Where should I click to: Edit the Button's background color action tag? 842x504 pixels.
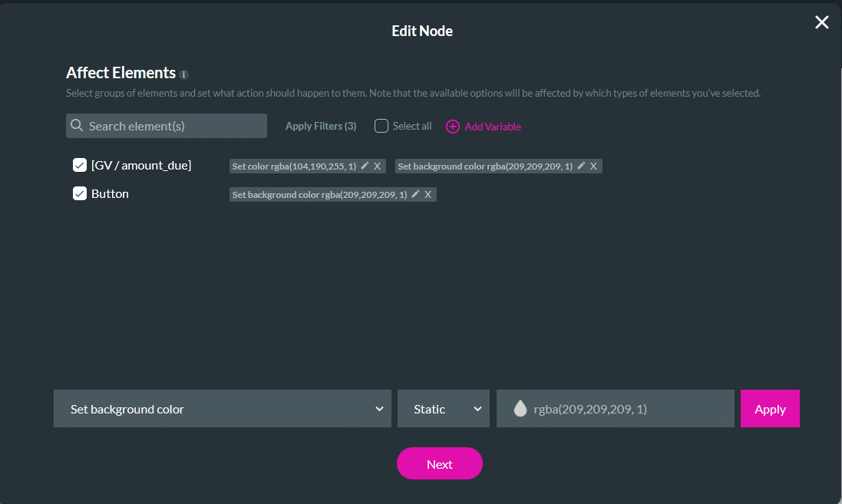tap(415, 194)
